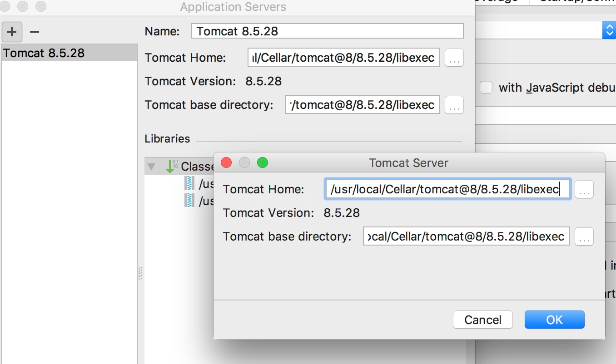Close the Tomcat Server dialog with red button
The height and width of the screenshot is (364, 616).
(226, 162)
